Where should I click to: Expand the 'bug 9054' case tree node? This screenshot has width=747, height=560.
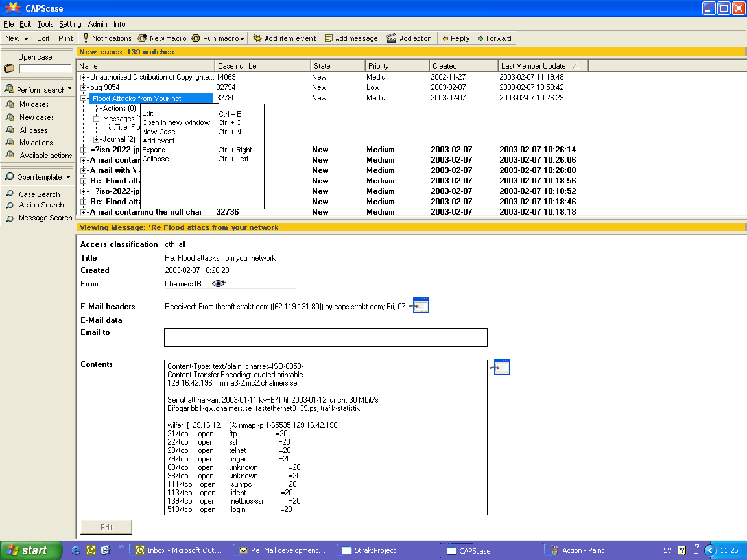pyautogui.click(x=84, y=87)
